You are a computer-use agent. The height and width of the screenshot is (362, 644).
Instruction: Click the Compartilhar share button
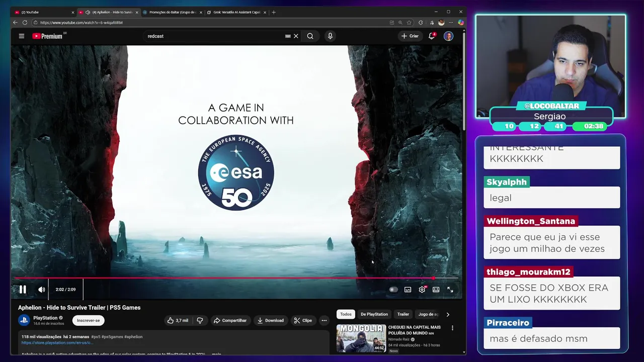coord(230,320)
